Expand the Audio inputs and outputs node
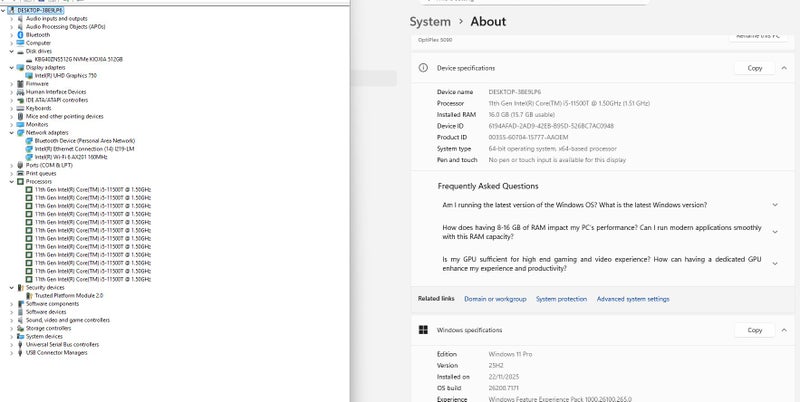The width and height of the screenshot is (800, 402). click(11, 18)
